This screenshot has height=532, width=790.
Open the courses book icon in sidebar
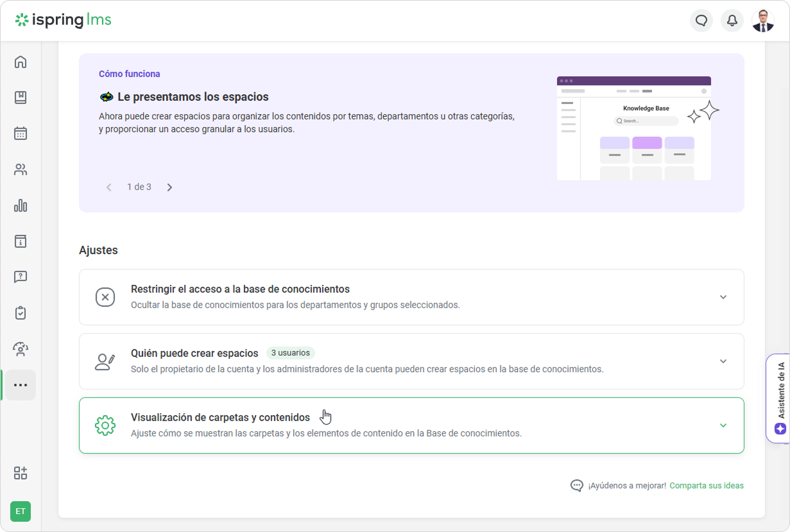point(21,98)
